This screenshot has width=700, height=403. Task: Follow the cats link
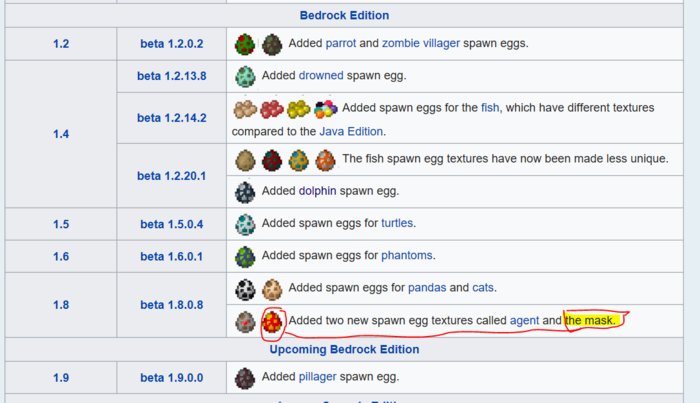click(x=483, y=287)
